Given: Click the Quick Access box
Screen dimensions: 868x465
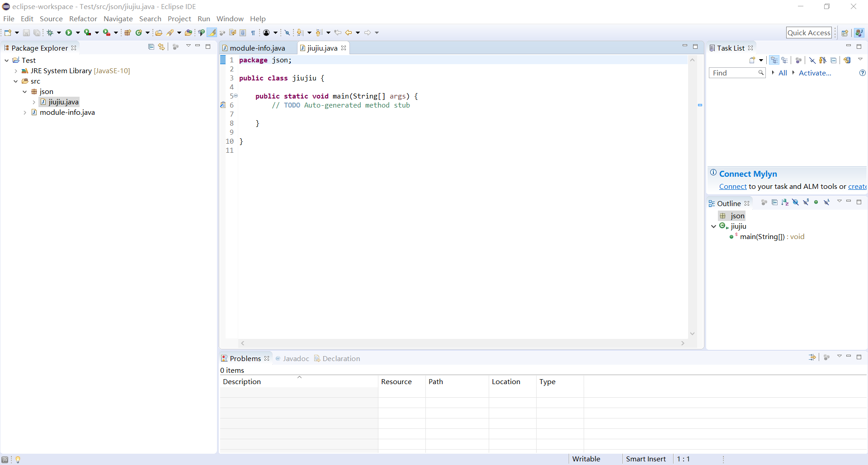Looking at the screenshot, I should pyautogui.click(x=809, y=33).
